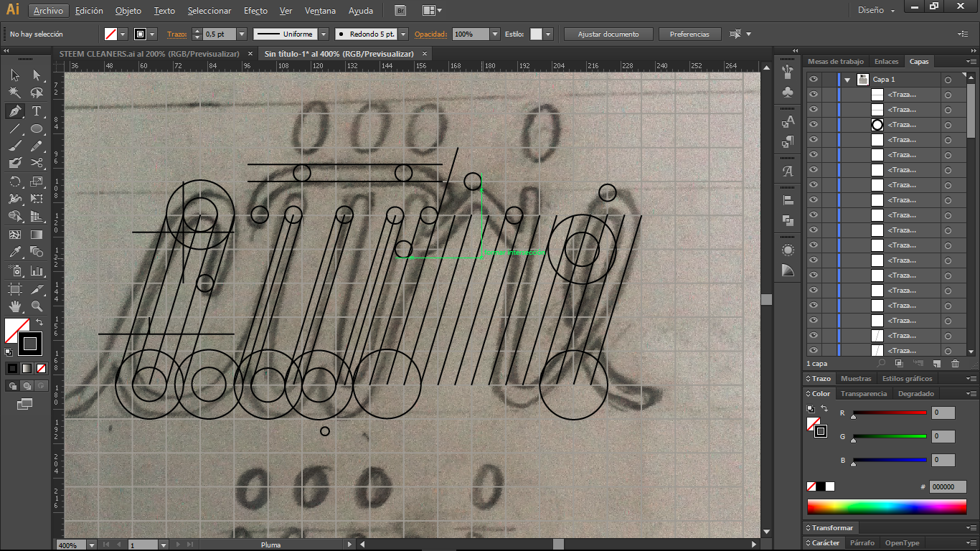
Task: Enable Draw Normal mode
Action: point(12,386)
